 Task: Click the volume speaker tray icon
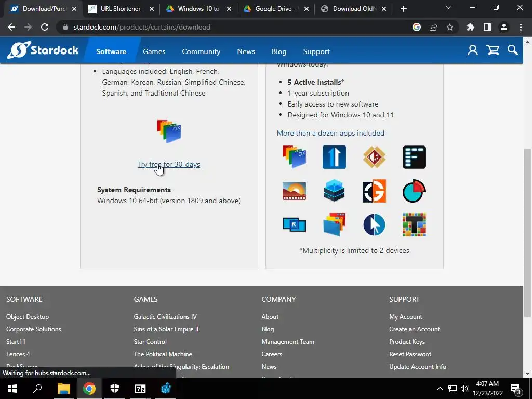coord(464,389)
